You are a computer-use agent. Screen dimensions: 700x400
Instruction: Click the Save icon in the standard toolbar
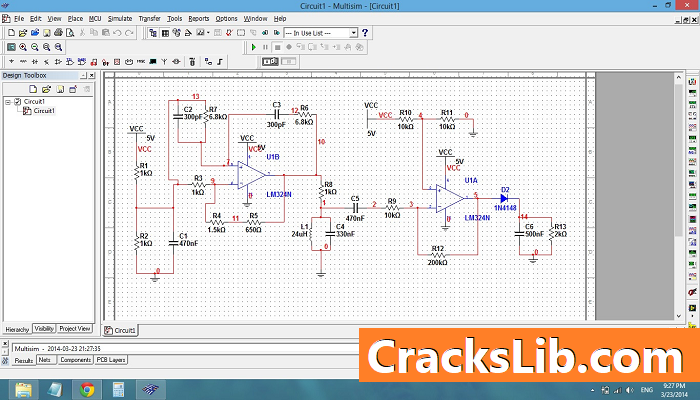click(46, 33)
